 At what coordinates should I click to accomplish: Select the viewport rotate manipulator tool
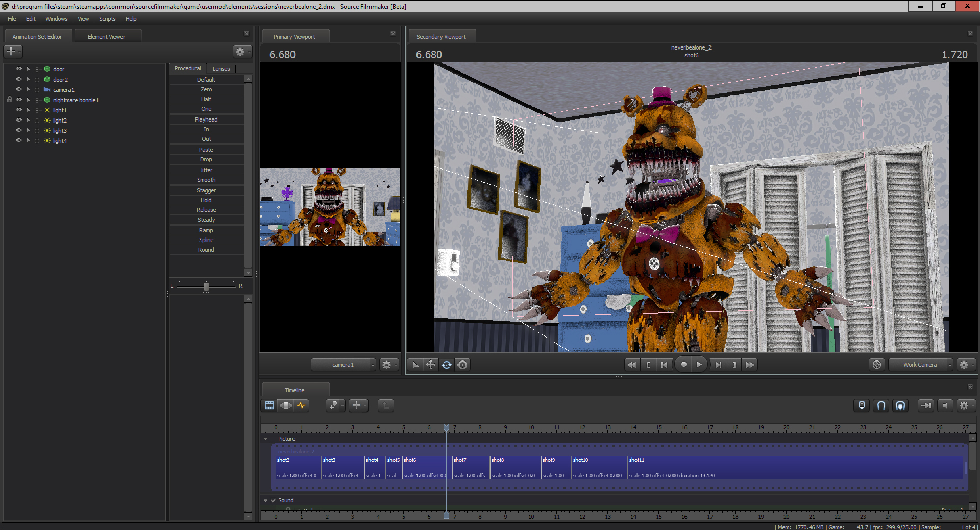(x=447, y=365)
